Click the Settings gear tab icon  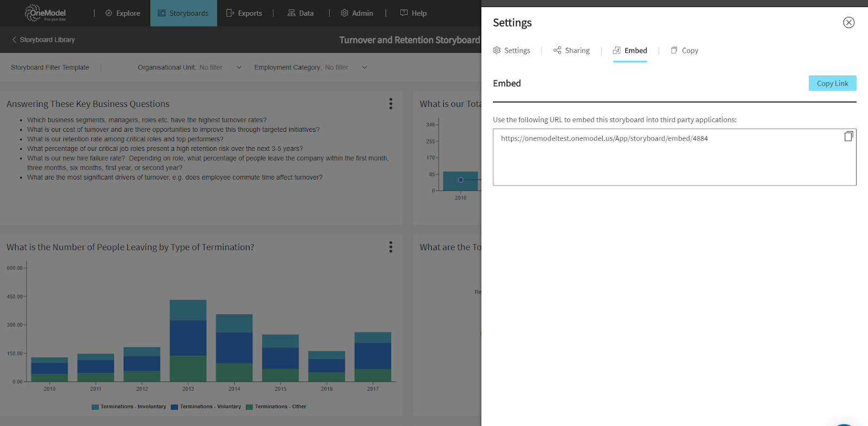pos(497,50)
